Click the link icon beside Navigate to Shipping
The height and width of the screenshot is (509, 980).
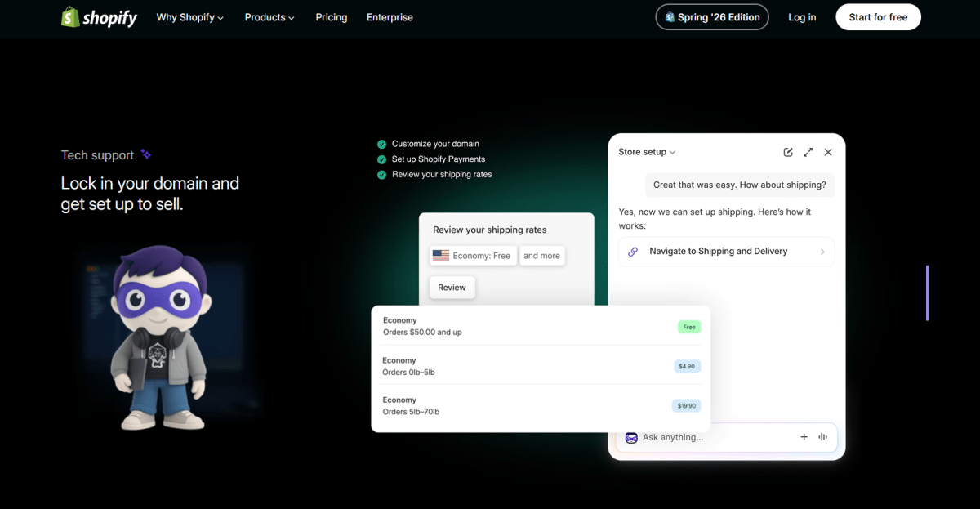pyautogui.click(x=633, y=252)
